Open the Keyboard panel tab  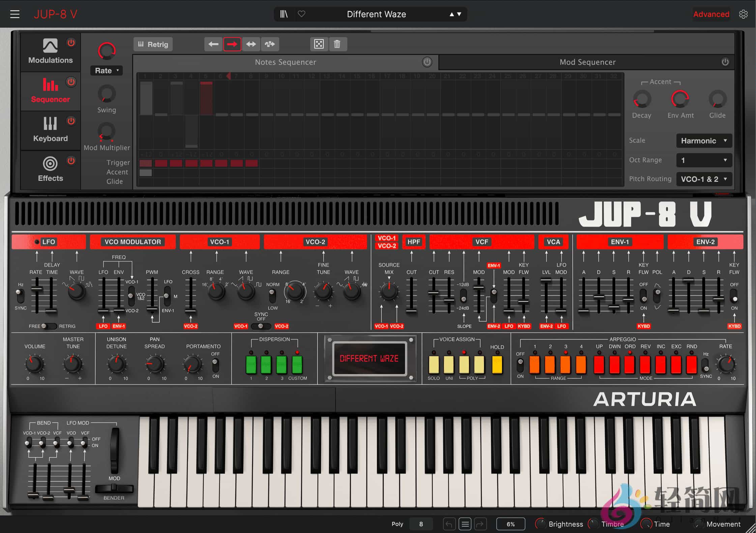click(x=50, y=130)
